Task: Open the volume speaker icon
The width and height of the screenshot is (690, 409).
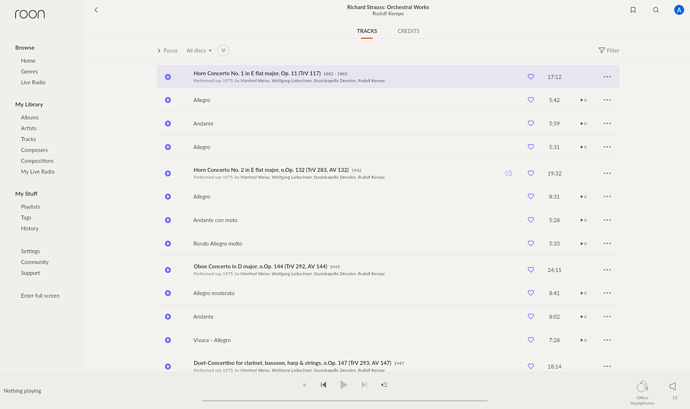Action: tap(673, 386)
